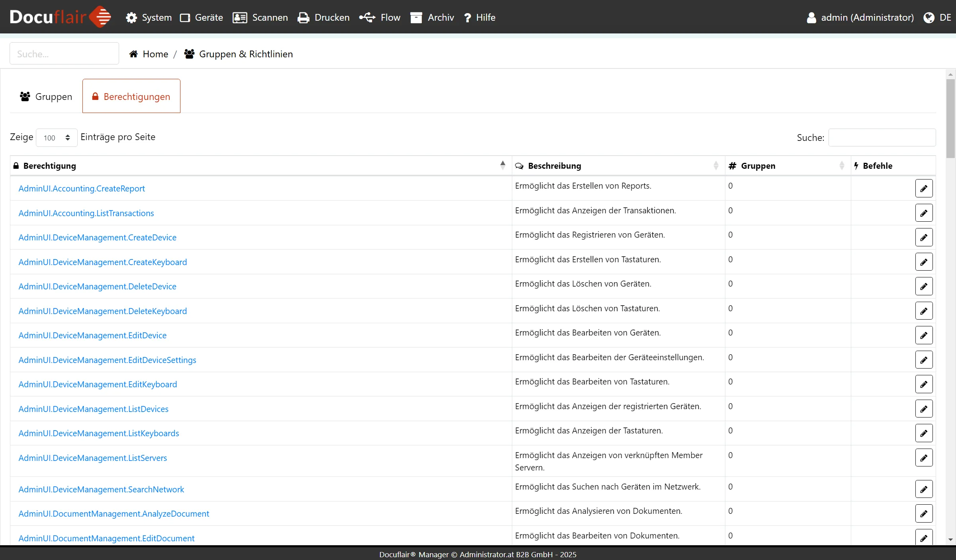Open the entries per page dropdown
The image size is (956, 560).
pos(57,138)
